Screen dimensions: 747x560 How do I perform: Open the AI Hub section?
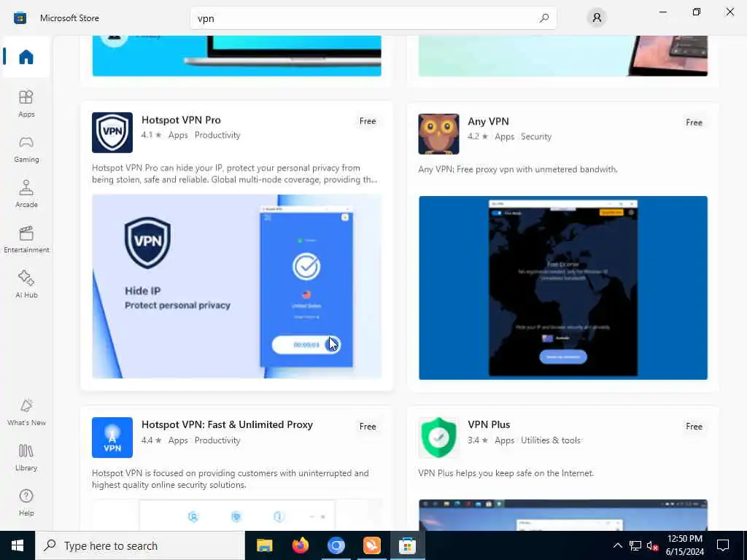(x=26, y=285)
